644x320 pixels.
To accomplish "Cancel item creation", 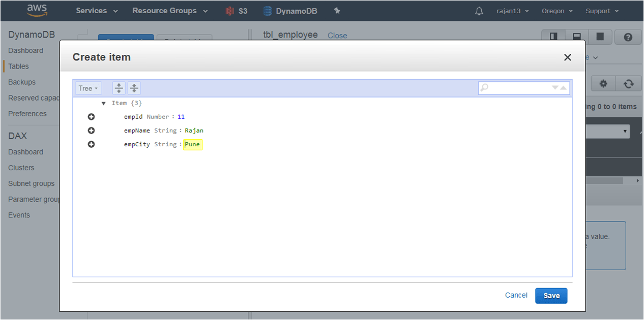I will (x=516, y=295).
